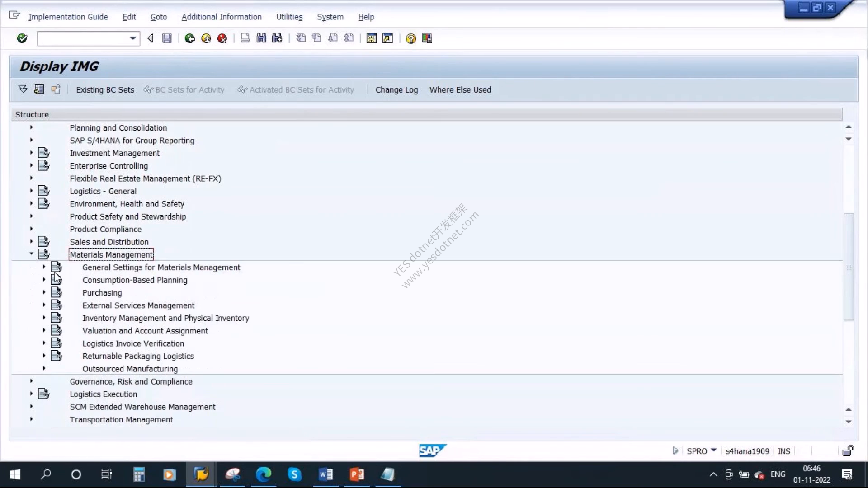The image size is (868, 488).
Task: Click the Change Log button
Action: pyautogui.click(x=396, y=89)
